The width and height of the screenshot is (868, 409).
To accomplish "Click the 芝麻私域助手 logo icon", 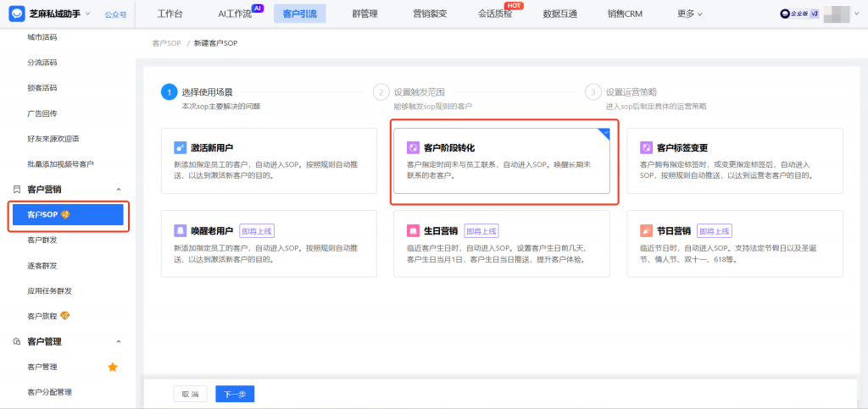I will tap(16, 14).
